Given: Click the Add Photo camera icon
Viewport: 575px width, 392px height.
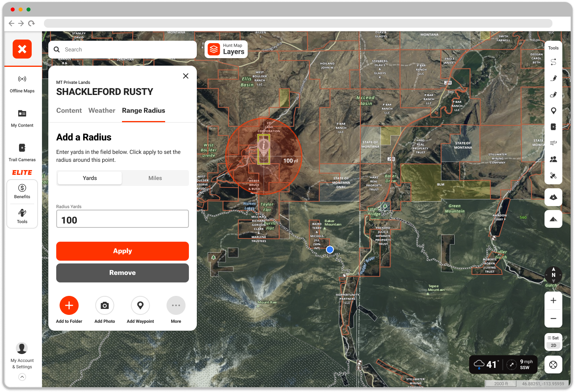Looking at the screenshot, I should [x=105, y=305].
